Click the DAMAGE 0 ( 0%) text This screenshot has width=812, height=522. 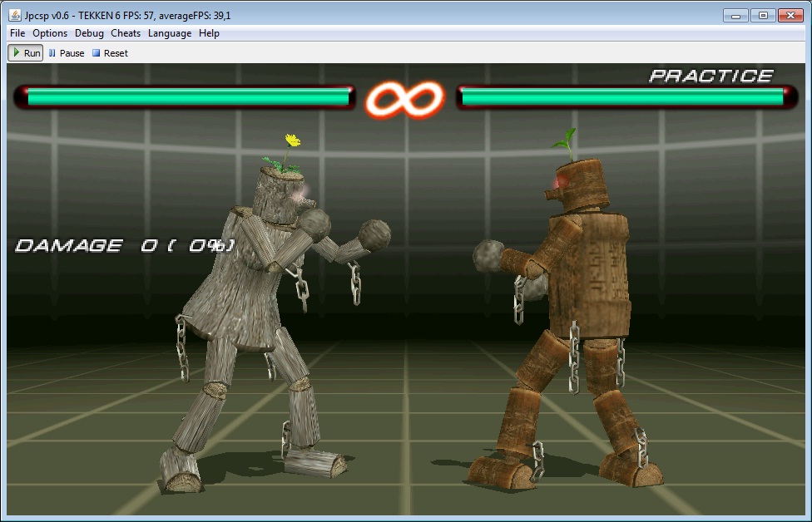[125, 245]
